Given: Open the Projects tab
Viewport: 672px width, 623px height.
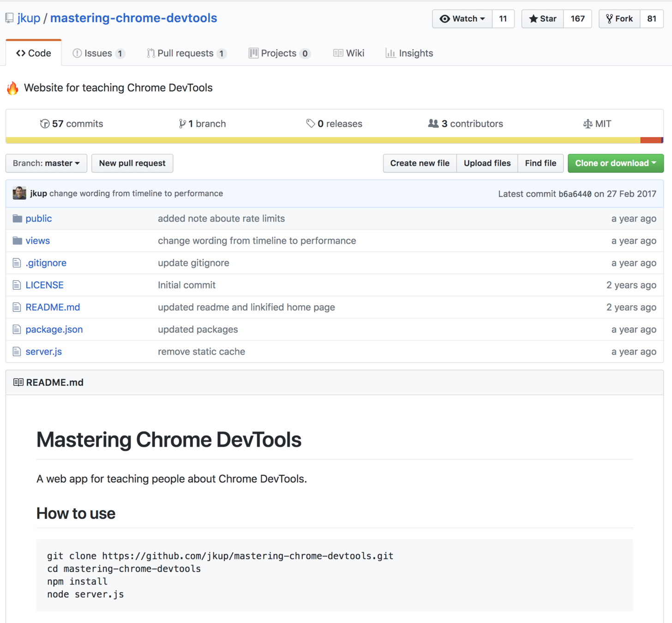Looking at the screenshot, I should (280, 53).
